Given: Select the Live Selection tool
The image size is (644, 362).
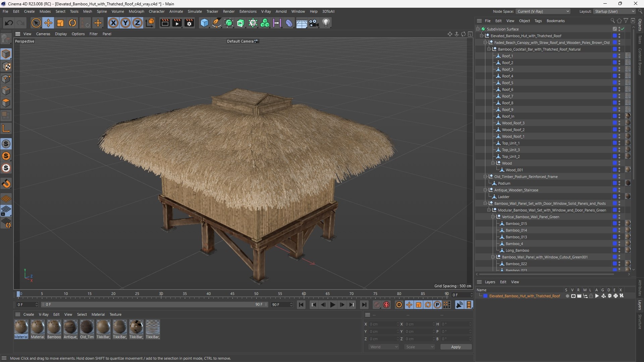Looking at the screenshot, I should point(36,23).
